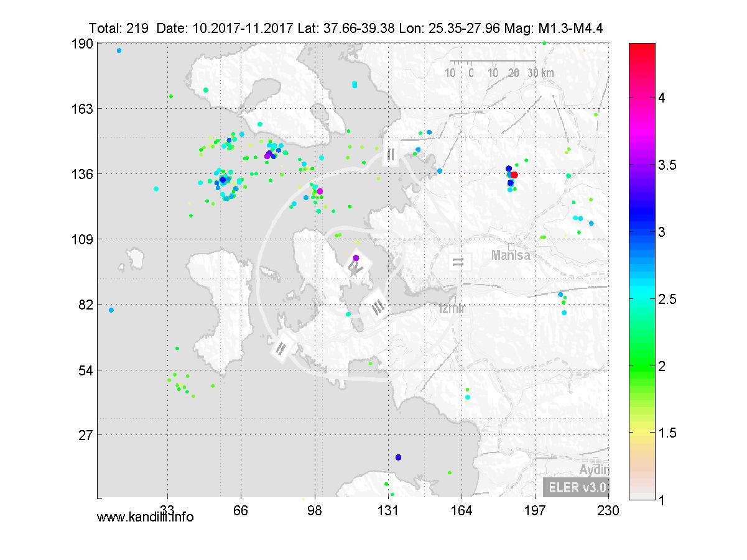Click the Aydin city label

click(x=593, y=469)
